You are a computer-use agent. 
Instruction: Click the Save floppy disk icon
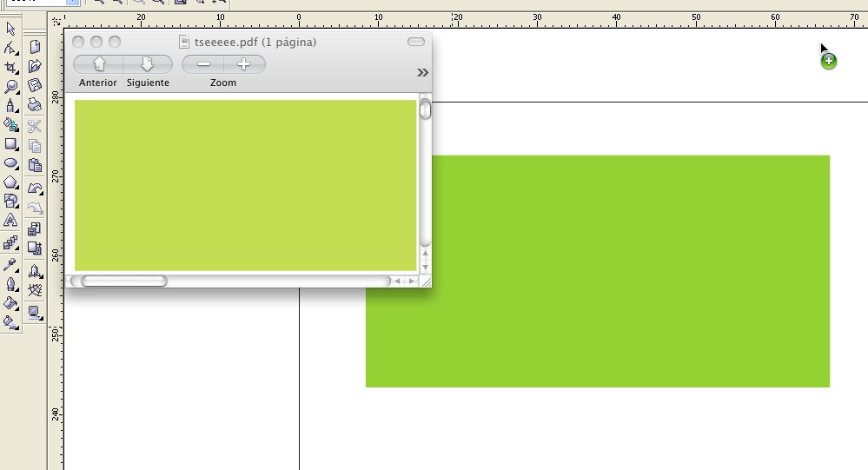[35, 86]
